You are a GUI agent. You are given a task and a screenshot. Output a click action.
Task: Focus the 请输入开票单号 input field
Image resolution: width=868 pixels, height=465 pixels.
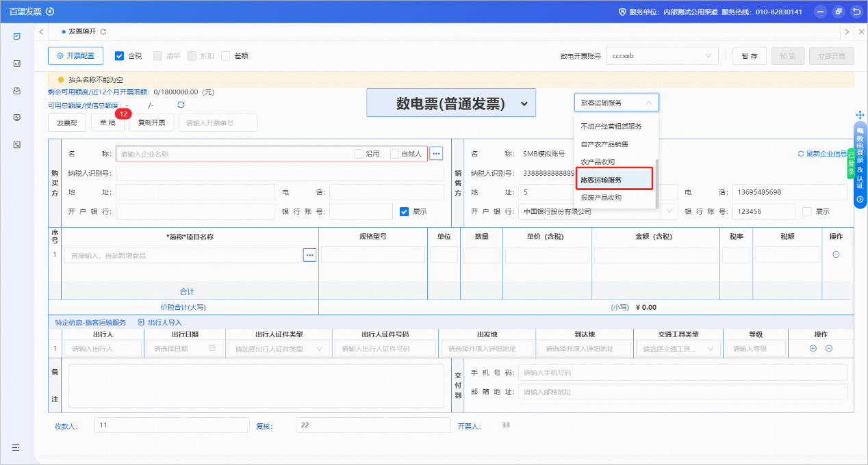(x=218, y=122)
